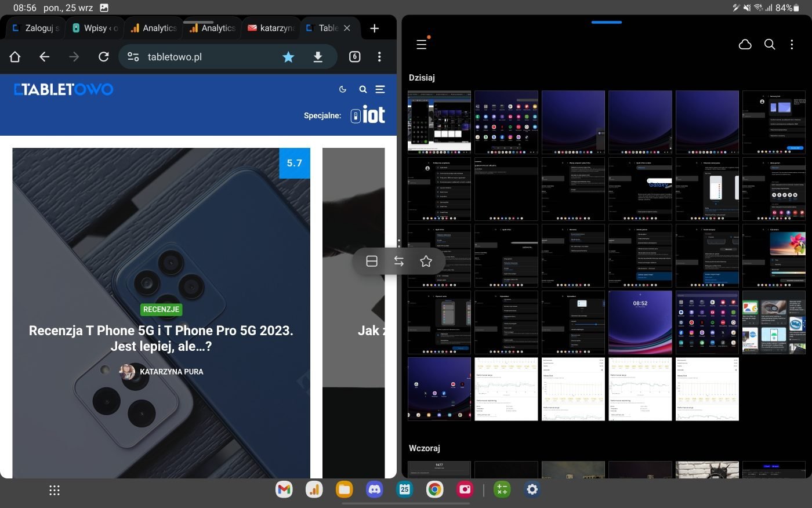Viewport: 812px width, 508px height.
Task: Swap split-screen window positions
Action: (x=399, y=262)
